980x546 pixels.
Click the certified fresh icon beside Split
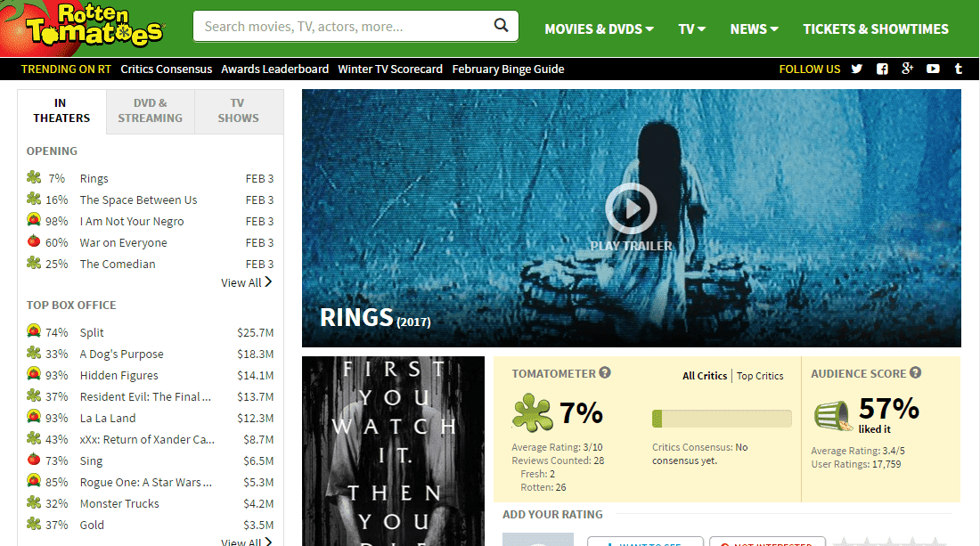[x=34, y=331]
